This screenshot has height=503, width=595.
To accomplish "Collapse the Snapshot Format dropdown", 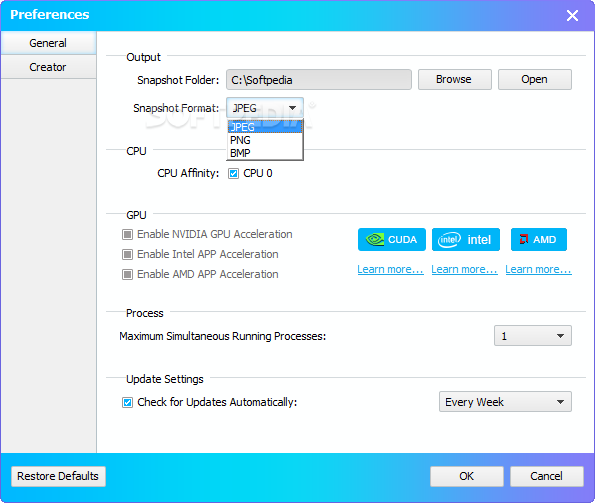I will coord(265,108).
